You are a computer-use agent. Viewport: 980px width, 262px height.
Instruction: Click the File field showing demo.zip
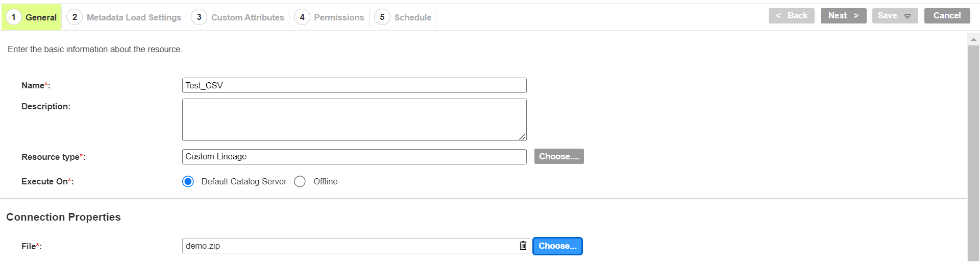(350, 246)
